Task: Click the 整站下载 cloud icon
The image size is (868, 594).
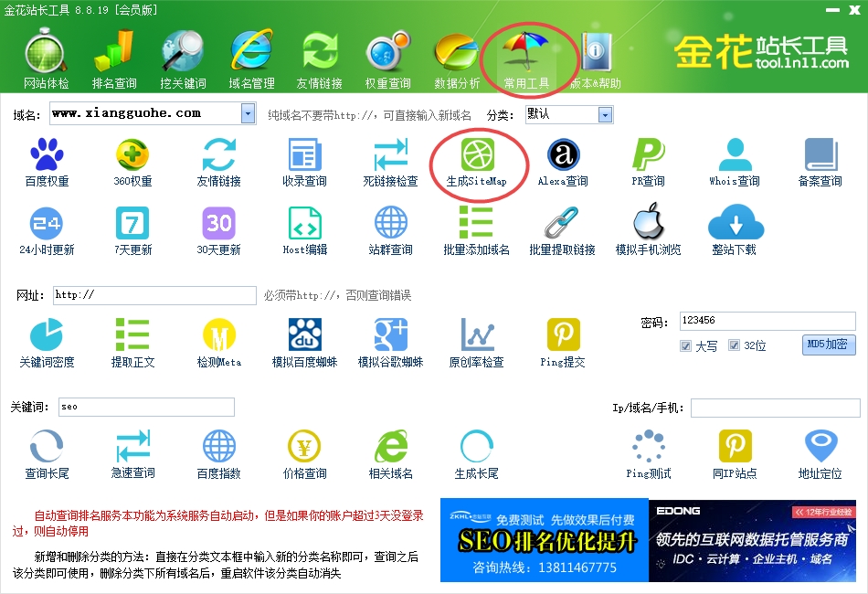Action: [734, 225]
